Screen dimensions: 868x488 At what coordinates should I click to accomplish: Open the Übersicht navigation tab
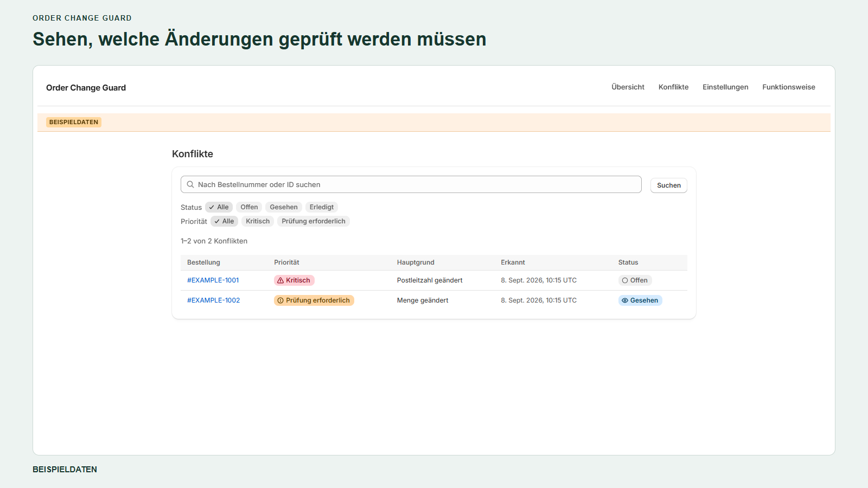[628, 87]
